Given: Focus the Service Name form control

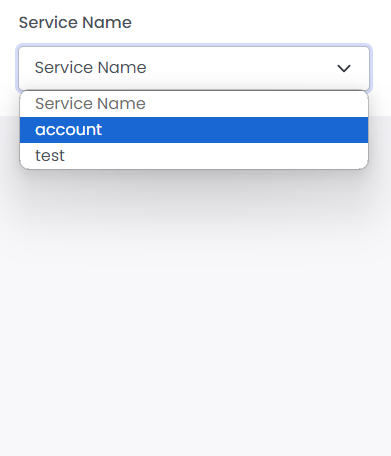Looking at the screenshot, I should (194, 68).
